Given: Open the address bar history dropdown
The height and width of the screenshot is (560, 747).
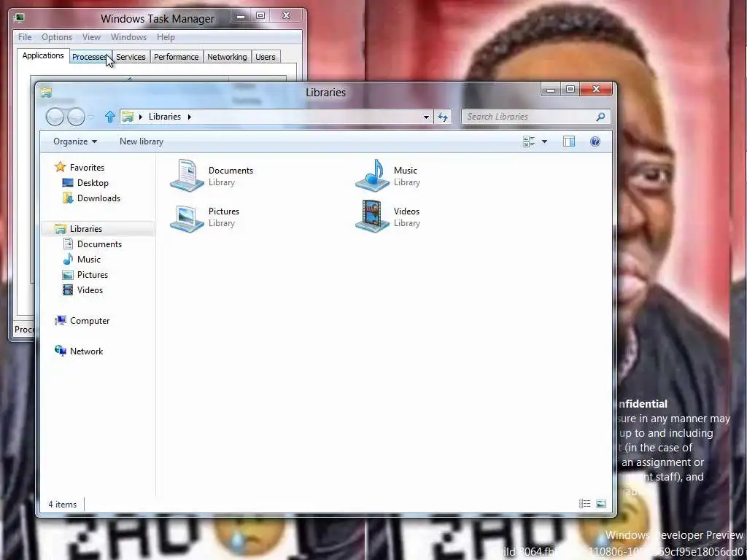Looking at the screenshot, I should [x=426, y=117].
